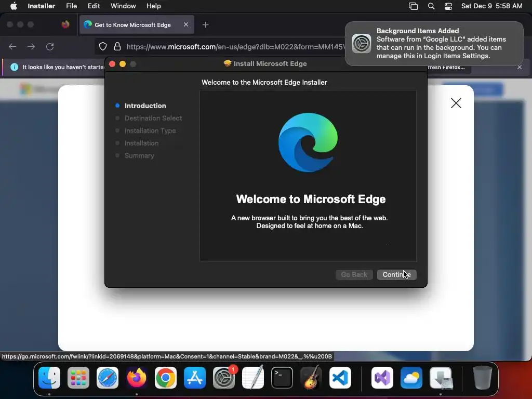Open the Help menu
Screen dimensions: 532x399
pyautogui.click(x=153, y=6)
